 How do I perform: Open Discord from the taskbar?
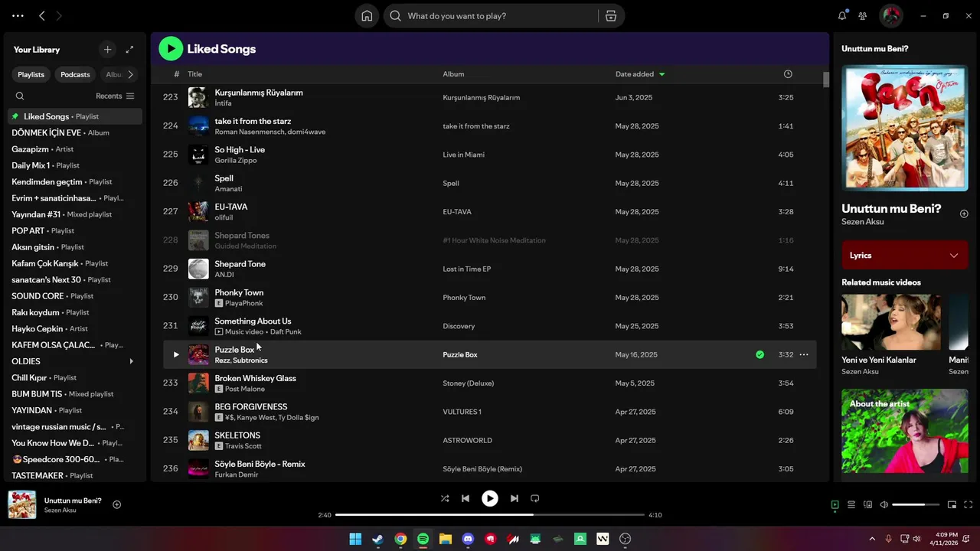468,540
